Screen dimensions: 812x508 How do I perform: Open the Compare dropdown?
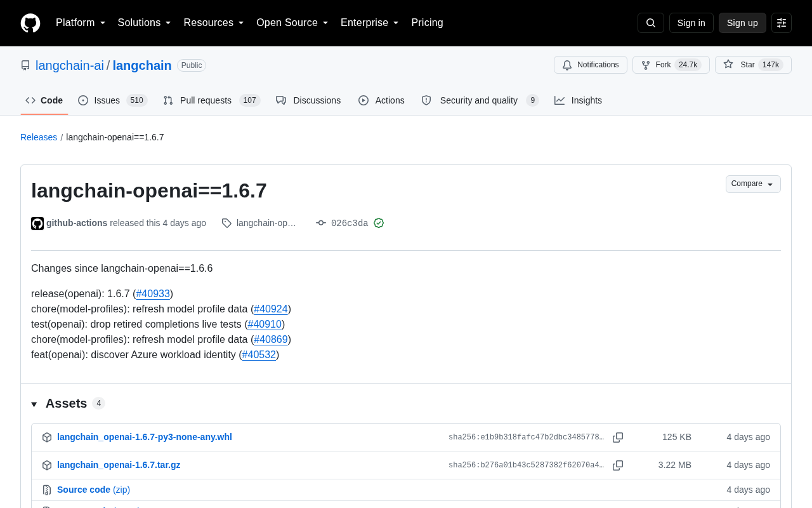point(753,184)
